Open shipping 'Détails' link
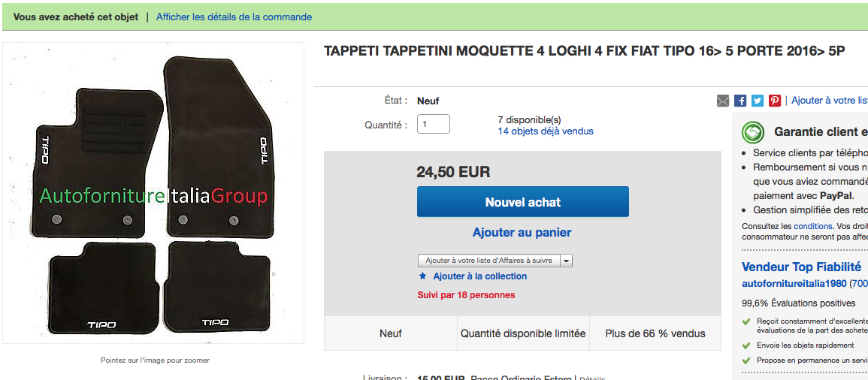Viewport: 868px width, 380px height. pyautogui.click(x=592, y=378)
